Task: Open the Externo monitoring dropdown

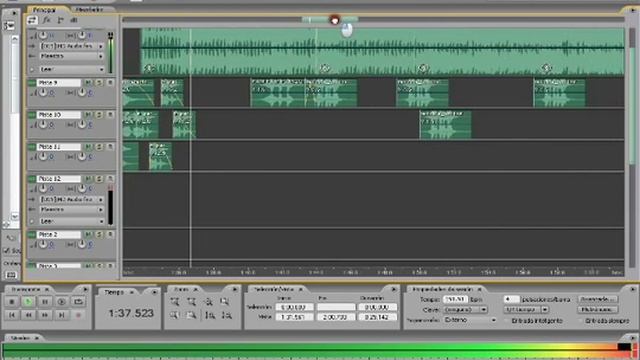Action: pos(469,320)
